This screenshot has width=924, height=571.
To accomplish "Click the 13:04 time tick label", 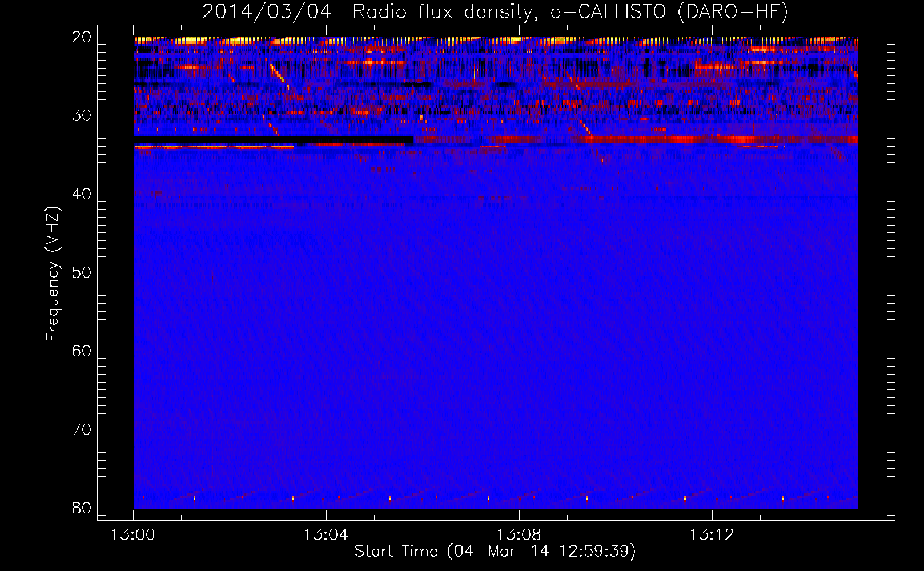I will pos(326,535).
